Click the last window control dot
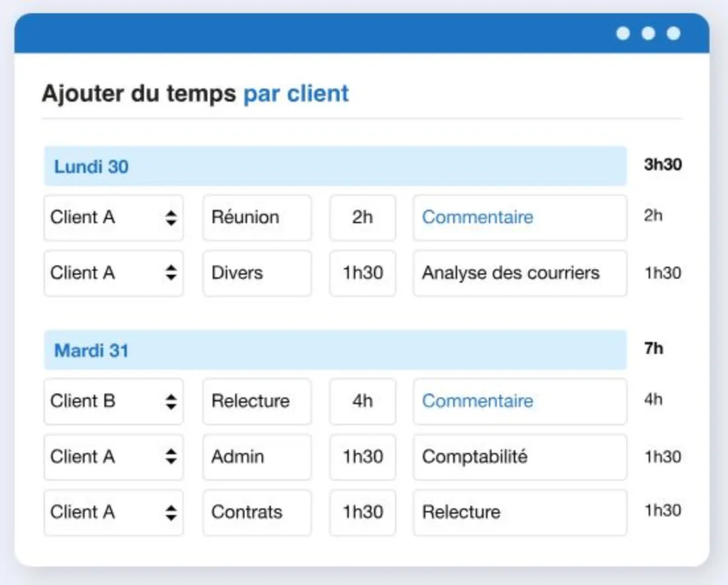 click(x=673, y=33)
